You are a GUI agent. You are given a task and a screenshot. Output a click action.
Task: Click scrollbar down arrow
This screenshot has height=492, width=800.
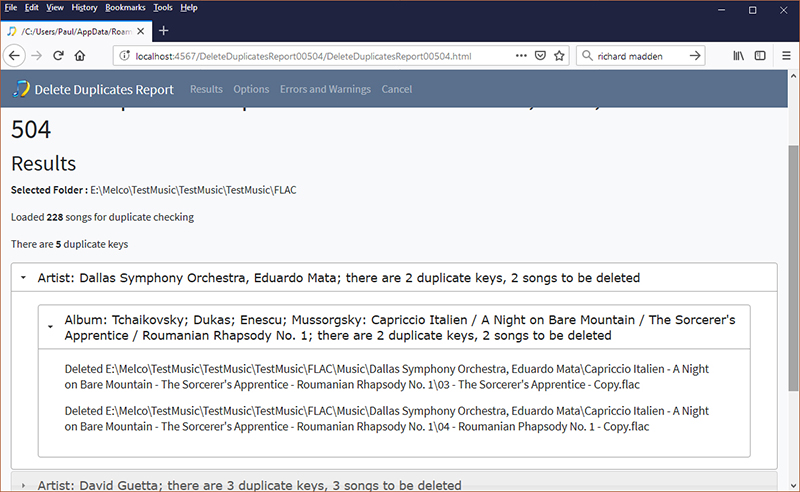793,486
